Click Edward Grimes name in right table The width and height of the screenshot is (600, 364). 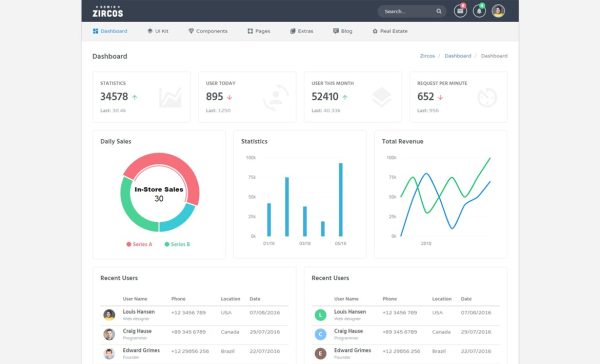click(x=352, y=350)
